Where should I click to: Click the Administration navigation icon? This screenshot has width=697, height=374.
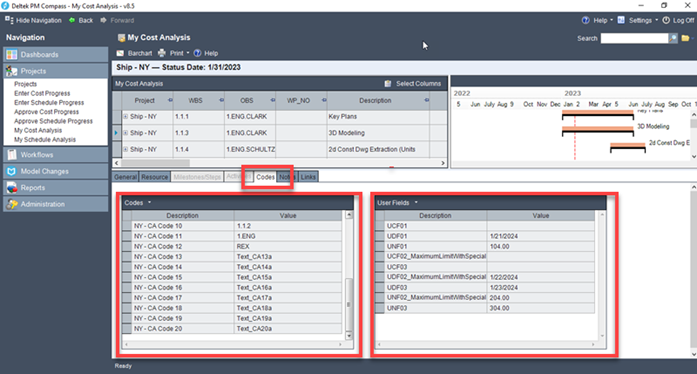point(12,204)
